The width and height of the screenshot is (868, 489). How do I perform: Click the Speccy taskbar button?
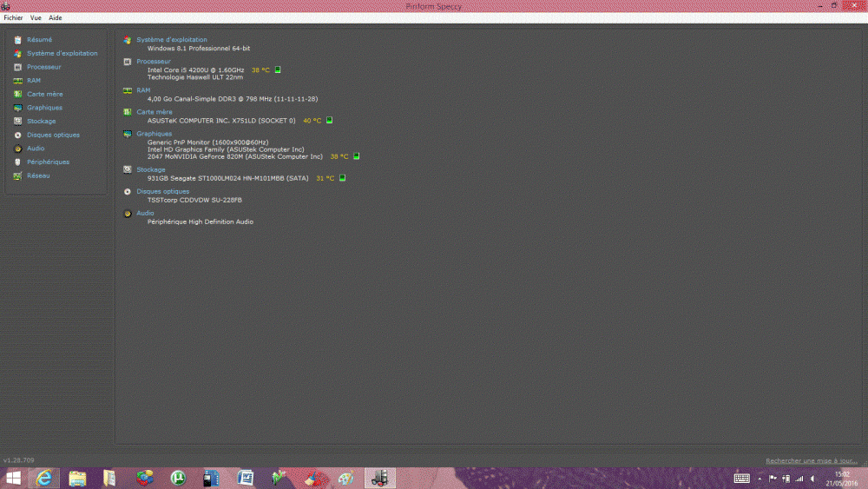click(380, 478)
